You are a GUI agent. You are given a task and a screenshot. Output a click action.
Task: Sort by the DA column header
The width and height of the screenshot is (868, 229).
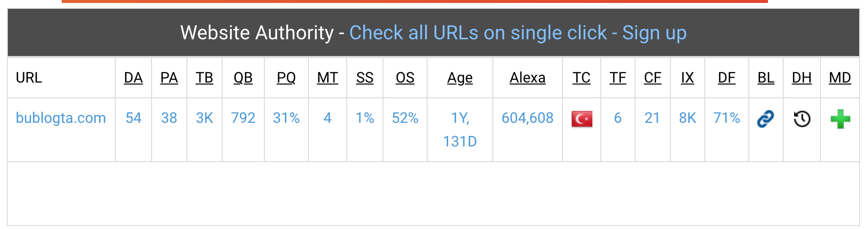point(133,78)
